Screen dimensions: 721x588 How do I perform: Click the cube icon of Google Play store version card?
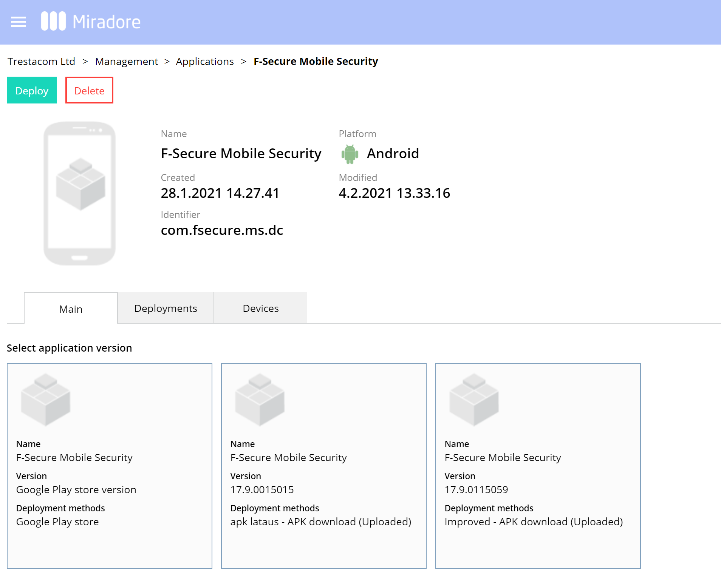(46, 399)
